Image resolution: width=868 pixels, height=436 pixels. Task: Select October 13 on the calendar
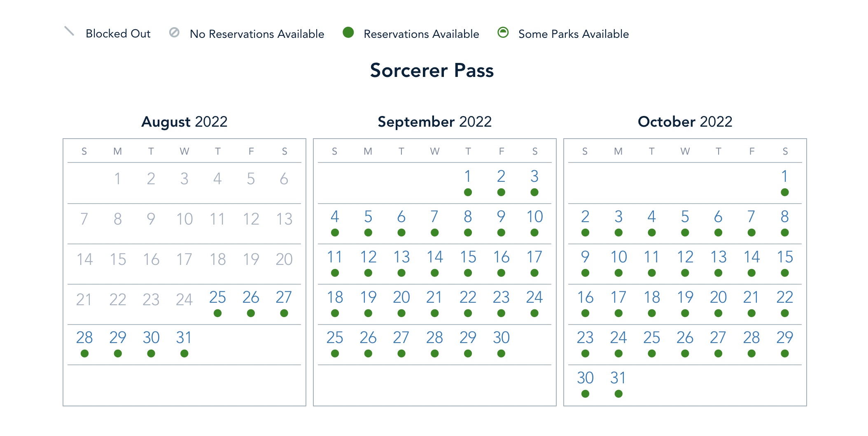[x=718, y=257]
